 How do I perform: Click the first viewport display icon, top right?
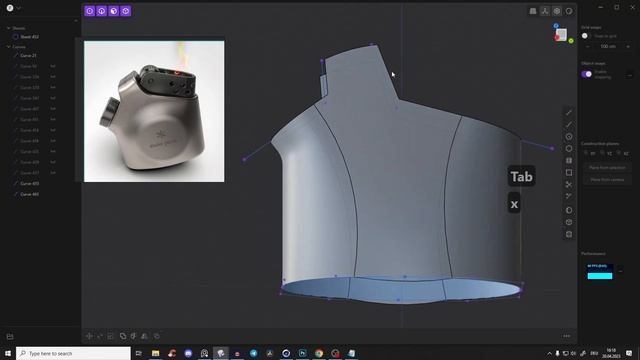[x=533, y=11]
